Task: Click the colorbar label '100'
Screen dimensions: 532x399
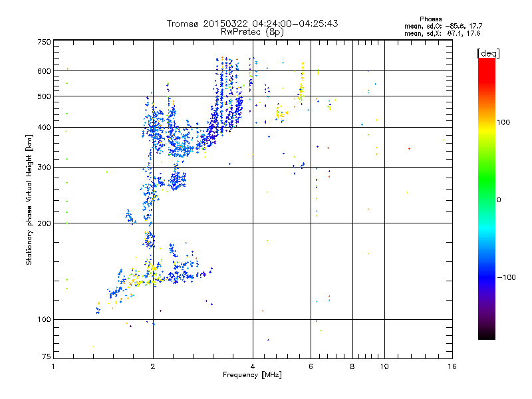Action: pos(503,122)
